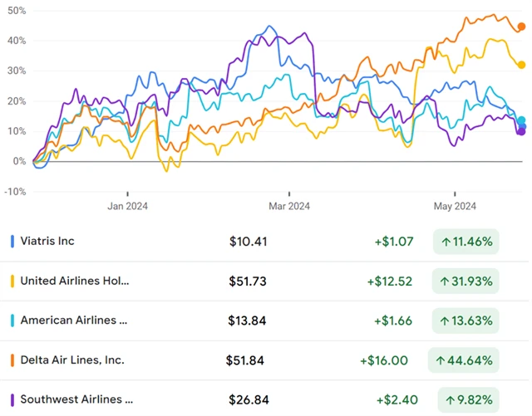Open Delta Air Lines, Inc. details
This screenshot has height=416, width=532.
72,360
